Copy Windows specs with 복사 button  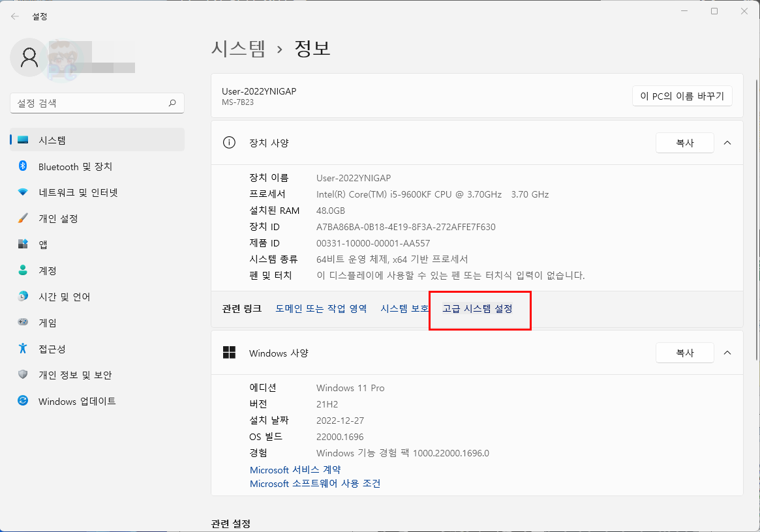[x=684, y=353]
